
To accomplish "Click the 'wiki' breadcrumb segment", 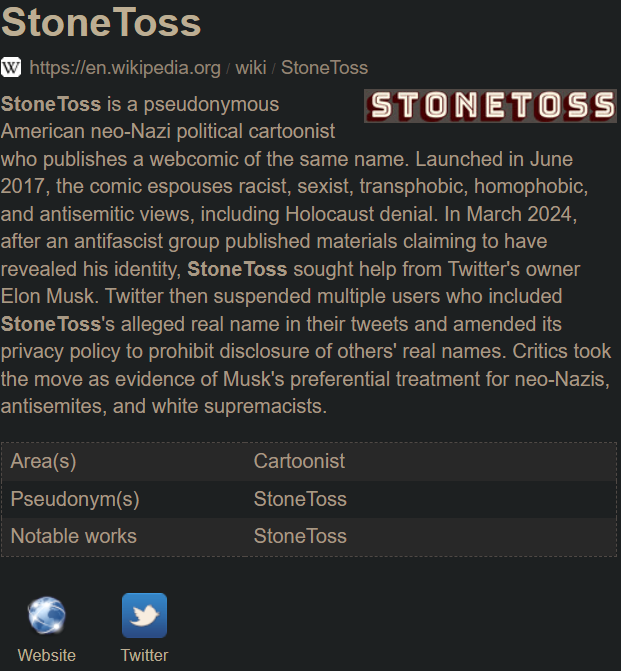I will tap(251, 68).
